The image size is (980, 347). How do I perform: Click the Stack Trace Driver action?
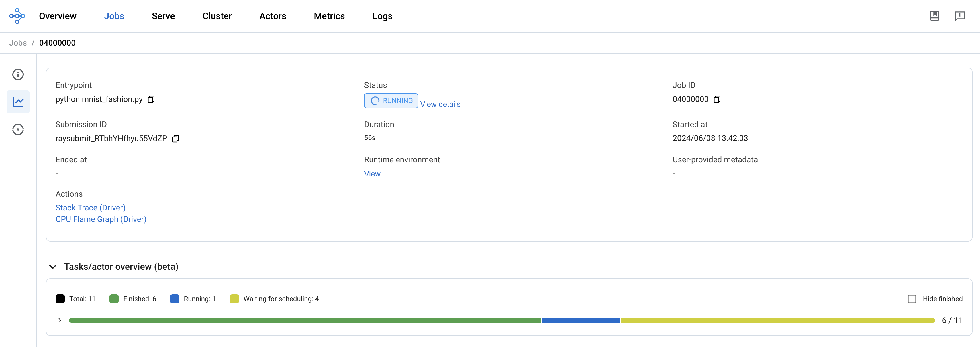(89, 207)
